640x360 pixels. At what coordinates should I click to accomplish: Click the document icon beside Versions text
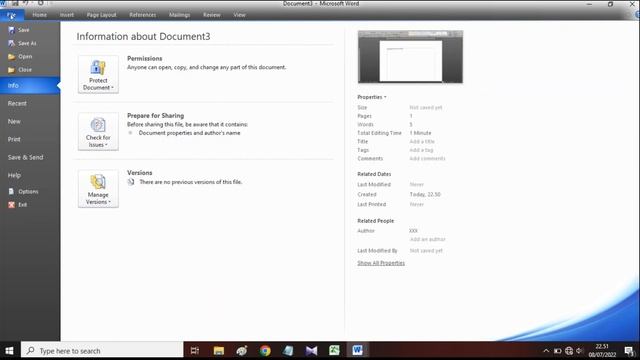(x=131, y=182)
